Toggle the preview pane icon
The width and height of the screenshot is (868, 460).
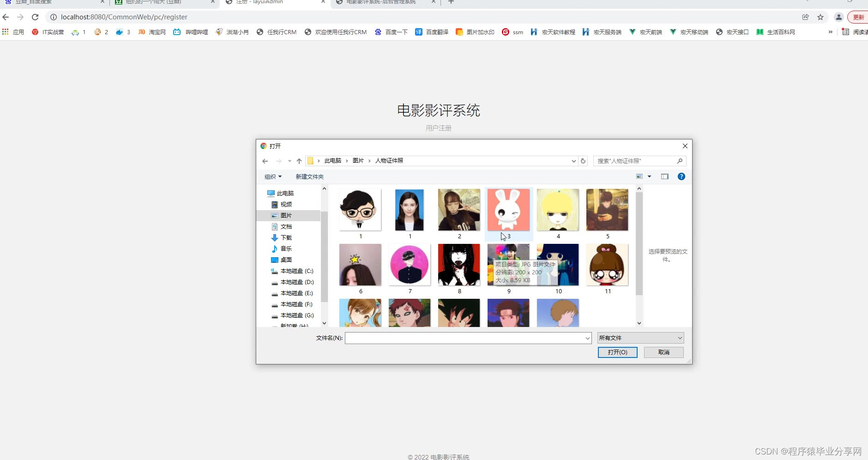(665, 176)
